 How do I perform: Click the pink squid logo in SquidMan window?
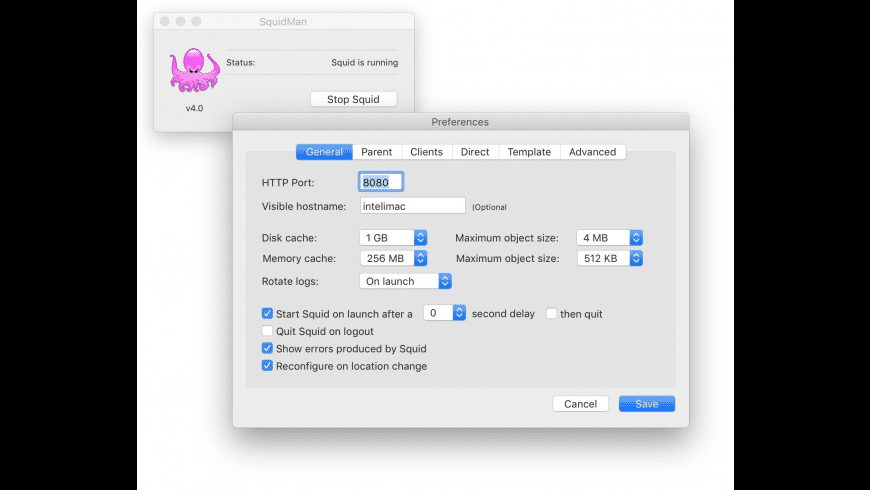pos(194,70)
